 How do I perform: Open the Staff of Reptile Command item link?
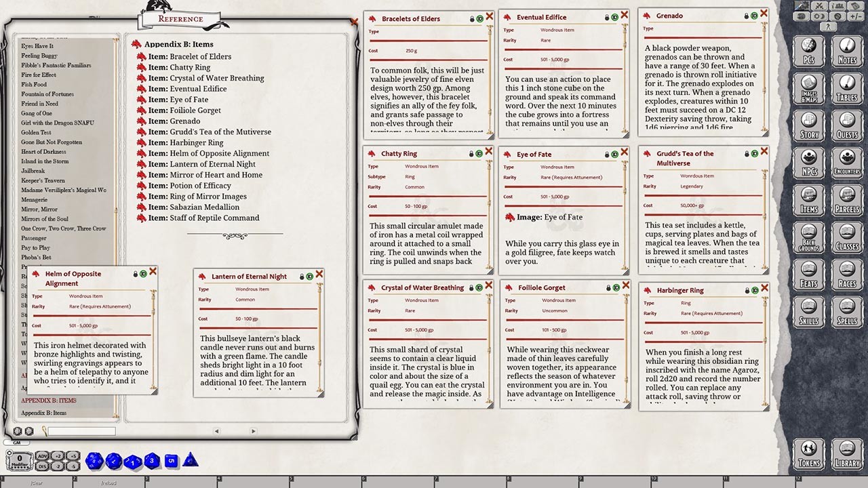[x=203, y=218]
